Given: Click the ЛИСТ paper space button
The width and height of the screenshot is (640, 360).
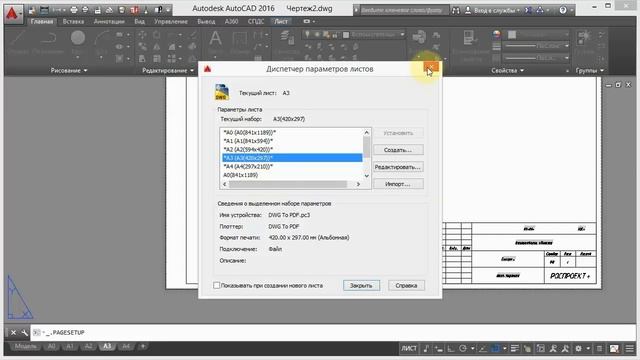Looking at the screenshot, I should (409, 349).
